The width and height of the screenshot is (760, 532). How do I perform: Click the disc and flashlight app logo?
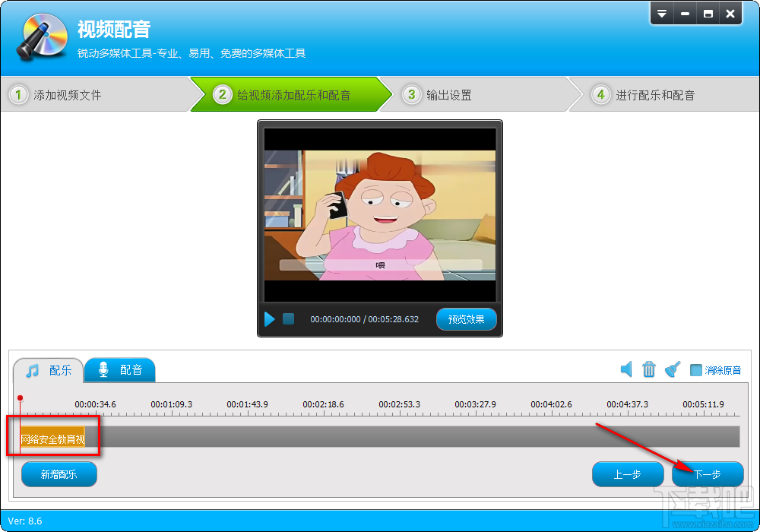[42, 36]
